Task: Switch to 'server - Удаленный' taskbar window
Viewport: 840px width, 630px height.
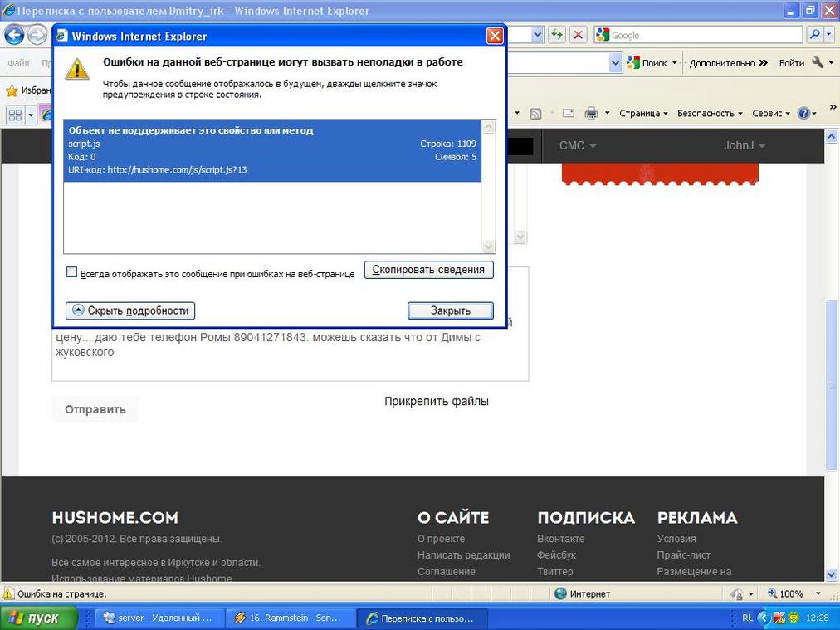Action: pos(160,618)
